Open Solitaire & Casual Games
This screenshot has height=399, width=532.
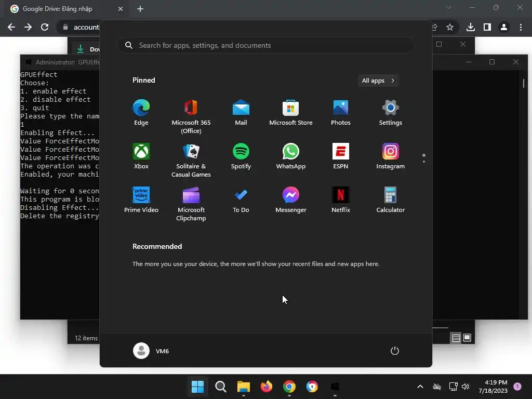(x=191, y=160)
